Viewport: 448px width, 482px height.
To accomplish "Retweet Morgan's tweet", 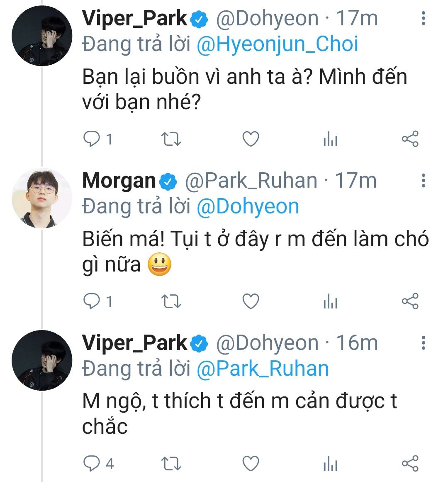I will point(170,301).
